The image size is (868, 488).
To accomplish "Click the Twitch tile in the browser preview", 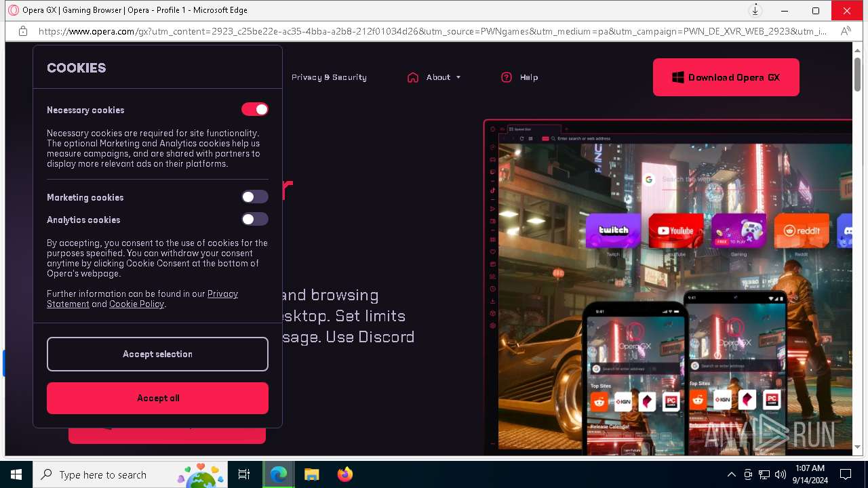I will click(613, 231).
